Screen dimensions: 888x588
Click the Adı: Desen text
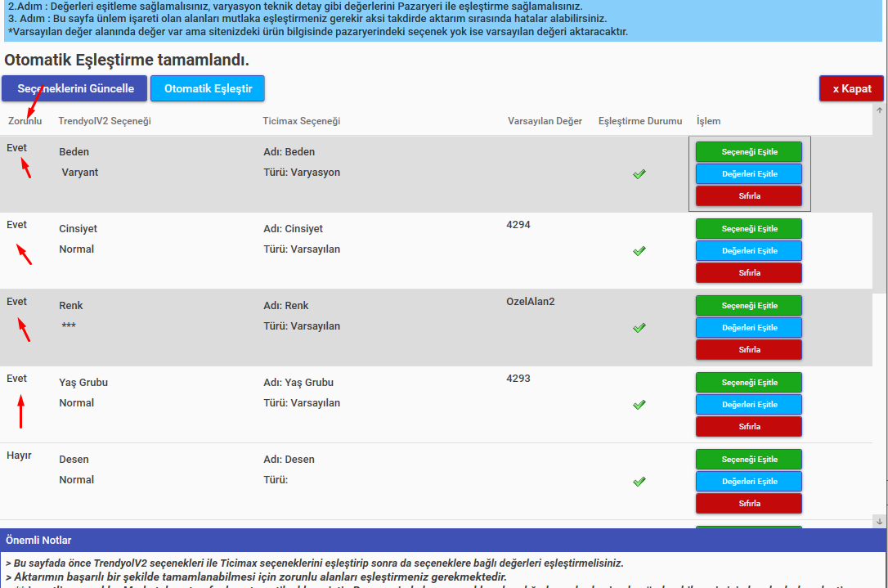click(289, 460)
